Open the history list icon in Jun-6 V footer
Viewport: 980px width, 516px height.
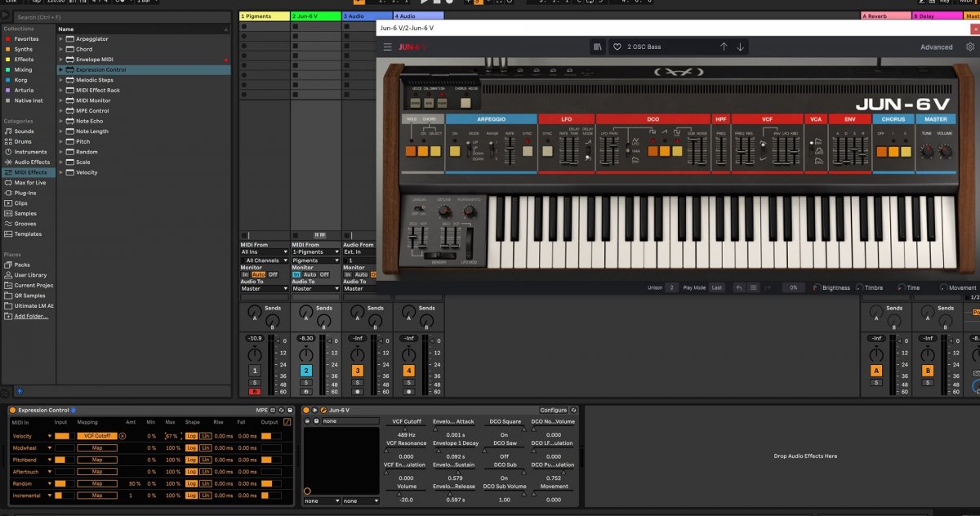(753, 287)
